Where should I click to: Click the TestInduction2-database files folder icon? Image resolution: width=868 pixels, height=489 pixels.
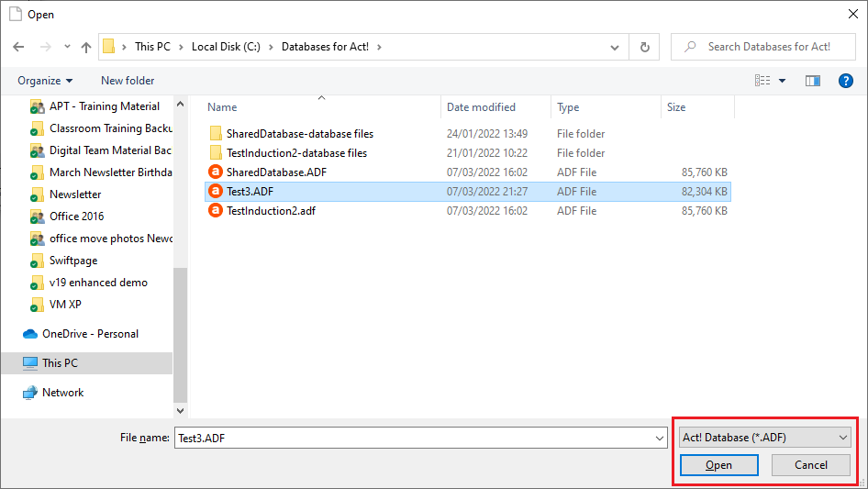click(216, 153)
